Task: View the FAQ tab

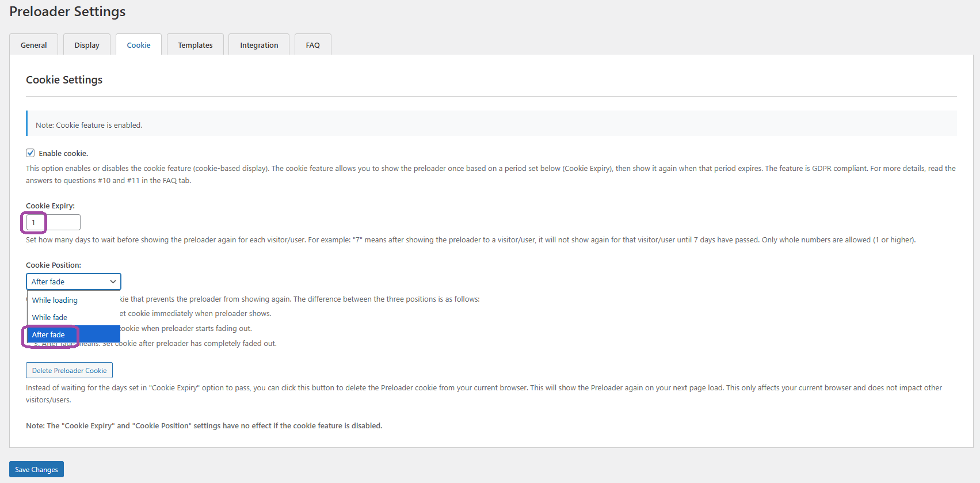Action: pyautogui.click(x=312, y=45)
